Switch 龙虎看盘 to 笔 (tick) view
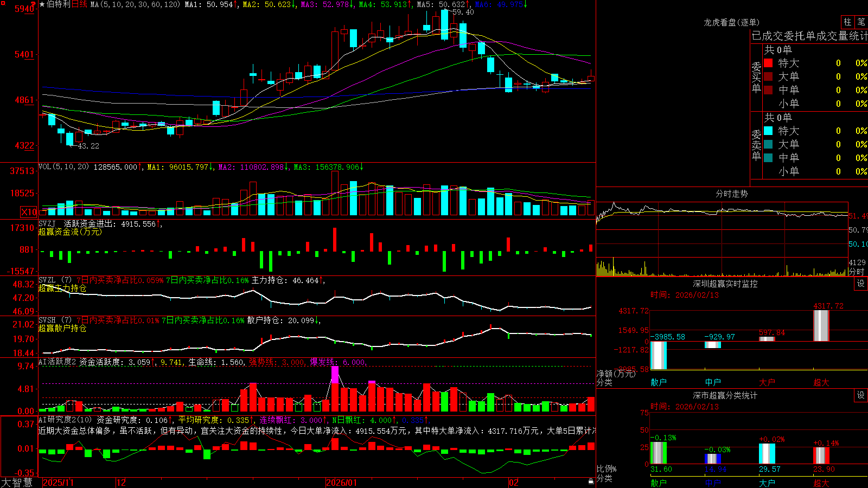Screen dimensions: 868x488 pos(861,22)
